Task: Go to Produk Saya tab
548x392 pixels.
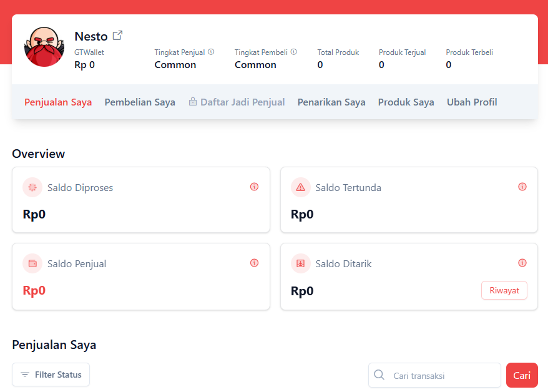Action: (x=406, y=102)
